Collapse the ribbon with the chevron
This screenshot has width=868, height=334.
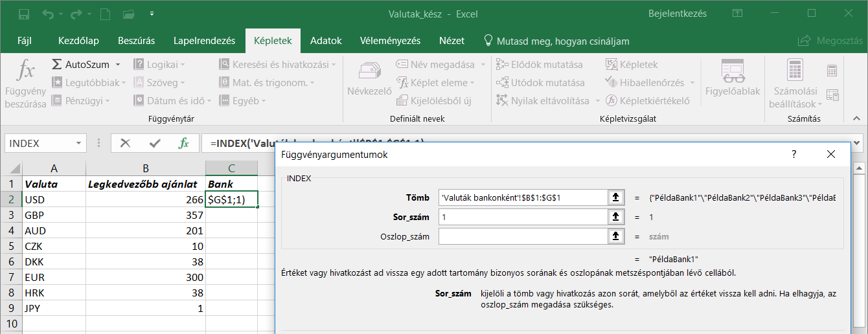pos(856,119)
